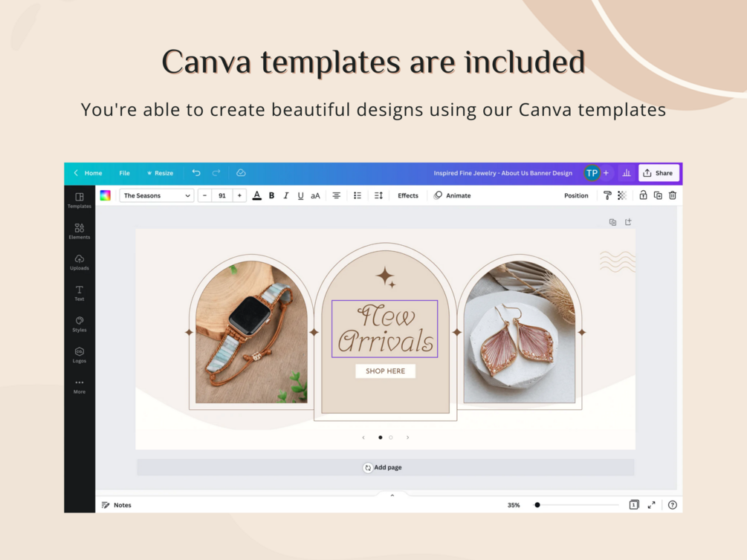Click the cloud save status icon
747x560 pixels.
[241, 173]
